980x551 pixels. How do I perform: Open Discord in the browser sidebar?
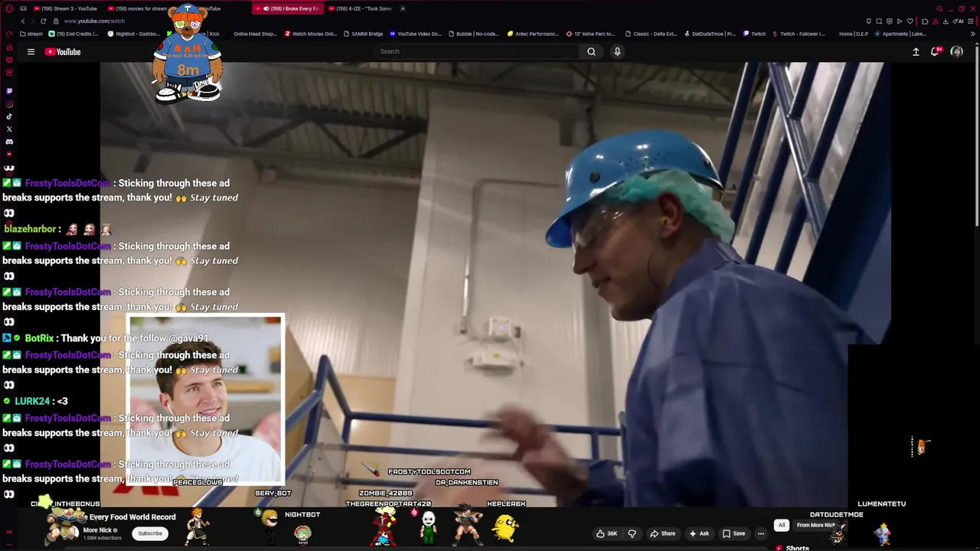coord(9,142)
